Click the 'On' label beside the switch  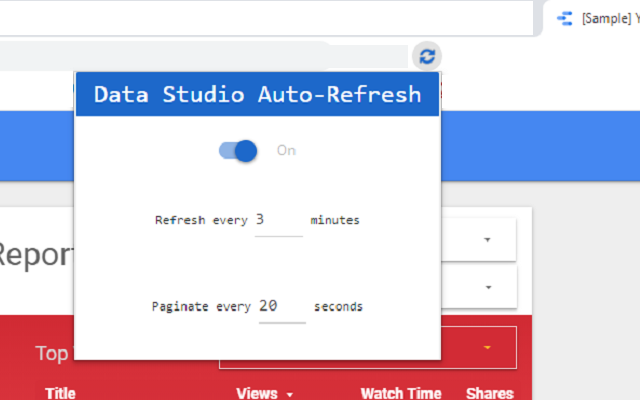pyautogui.click(x=286, y=151)
